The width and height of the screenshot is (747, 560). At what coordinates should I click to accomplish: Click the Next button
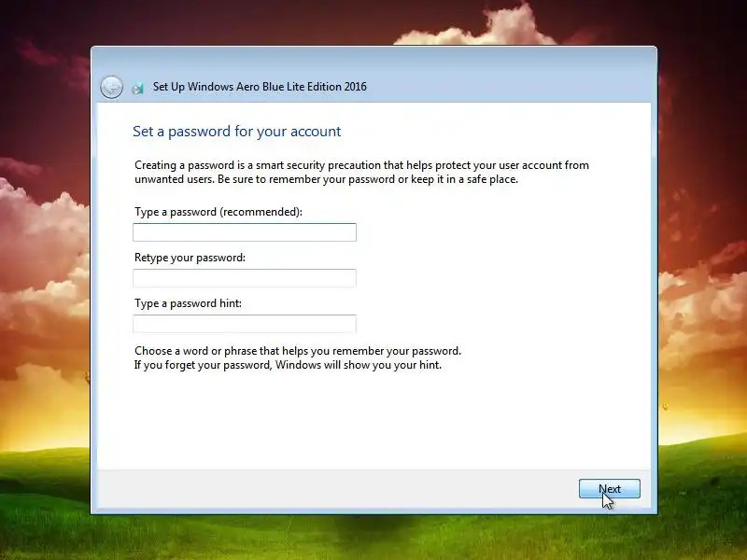click(x=610, y=488)
